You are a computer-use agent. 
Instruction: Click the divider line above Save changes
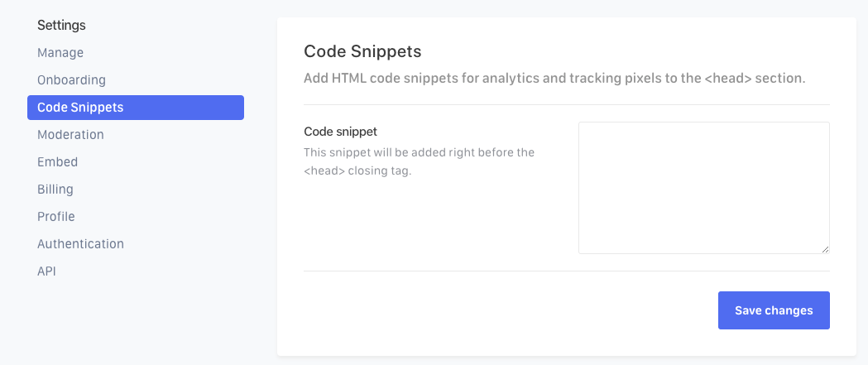pos(566,271)
